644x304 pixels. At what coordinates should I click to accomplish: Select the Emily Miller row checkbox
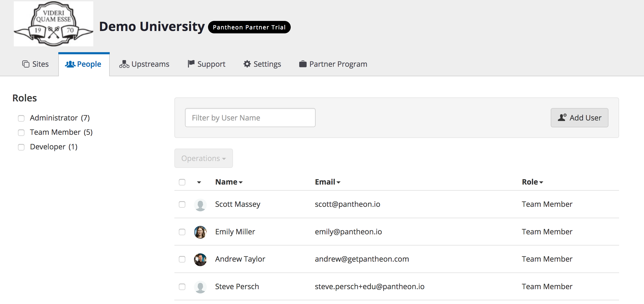(x=182, y=232)
